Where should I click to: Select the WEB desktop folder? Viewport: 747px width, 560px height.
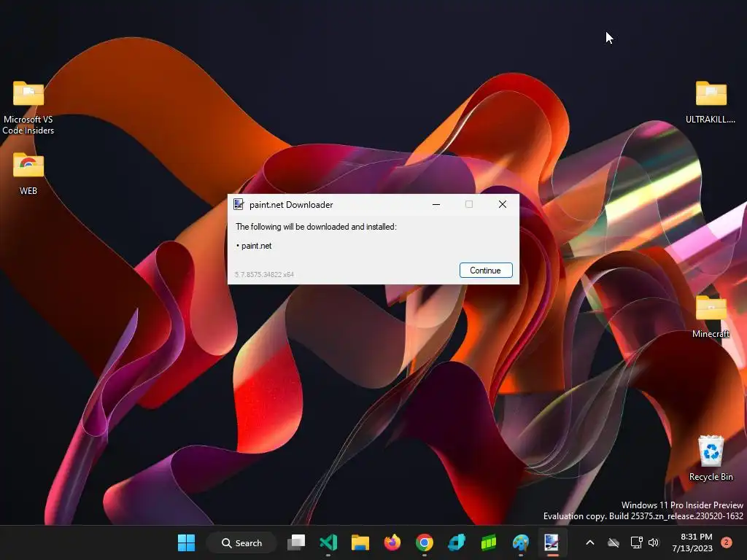point(28,174)
